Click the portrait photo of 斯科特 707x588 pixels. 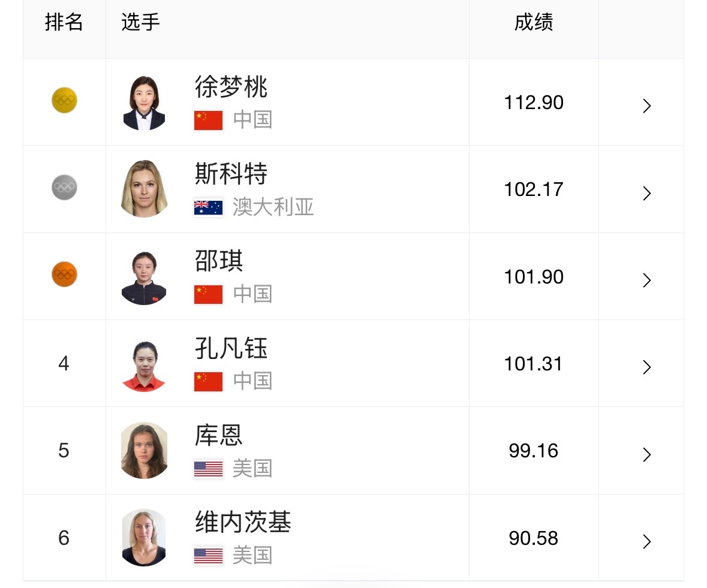coord(144,189)
